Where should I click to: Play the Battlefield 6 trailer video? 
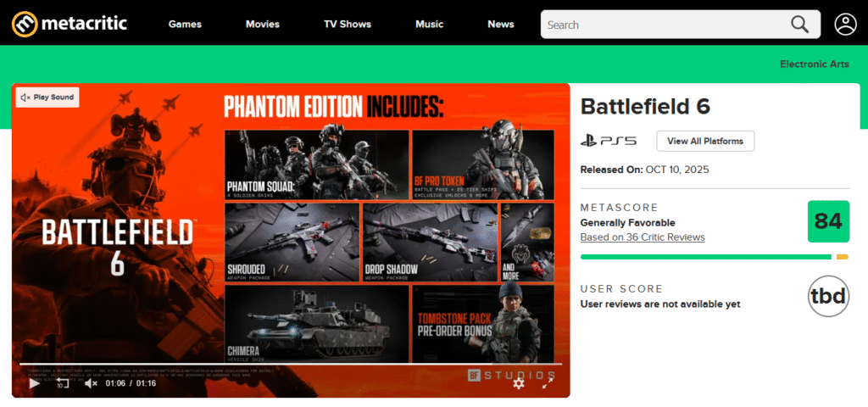click(x=35, y=383)
